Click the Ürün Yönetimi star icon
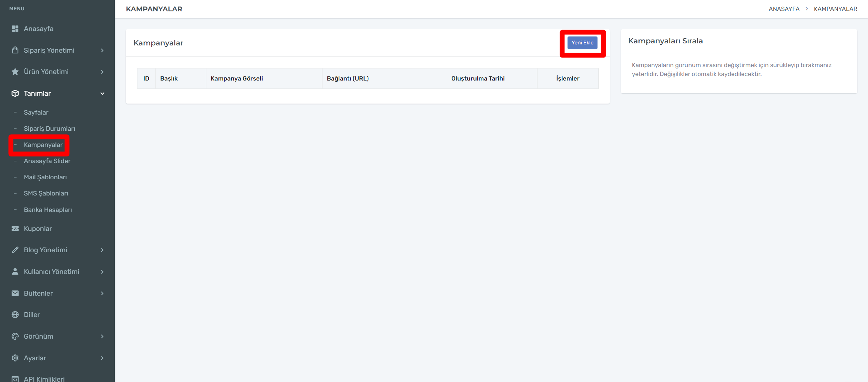This screenshot has width=868, height=382. (15, 72)
